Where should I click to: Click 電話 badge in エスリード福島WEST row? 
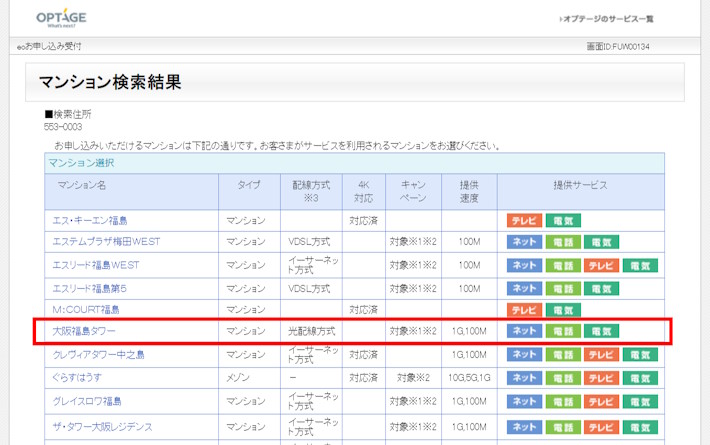point(563,265)
